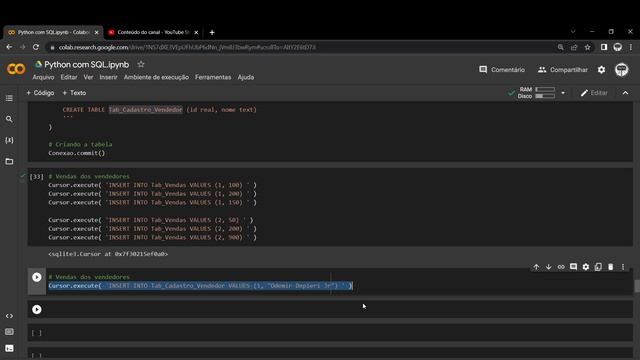Click the vertical notebook scrollbar thumb

tap(637, 286)
